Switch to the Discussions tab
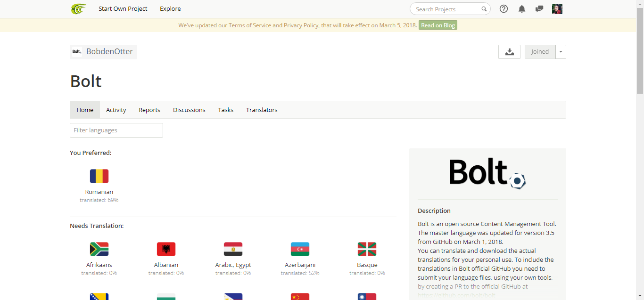The height and width of the screenshot is (300, 644). pyautogui.click(x=189, y=110)
